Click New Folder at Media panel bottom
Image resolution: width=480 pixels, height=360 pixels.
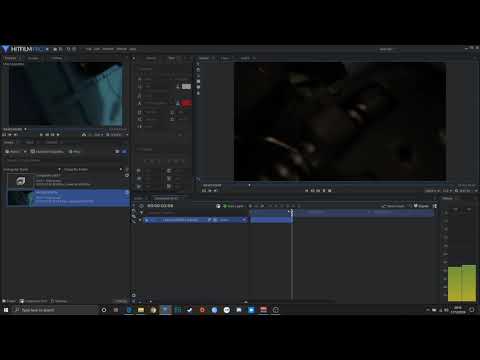click(x=9, y=301)
